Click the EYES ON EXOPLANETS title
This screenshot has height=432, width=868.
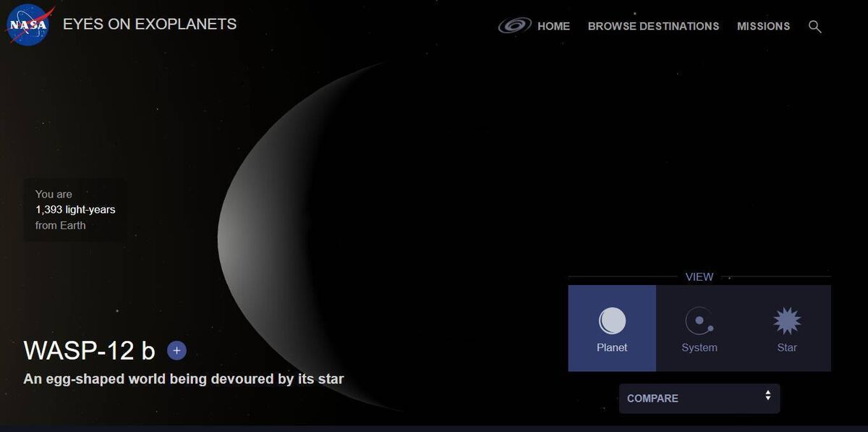tap(150, 24)
